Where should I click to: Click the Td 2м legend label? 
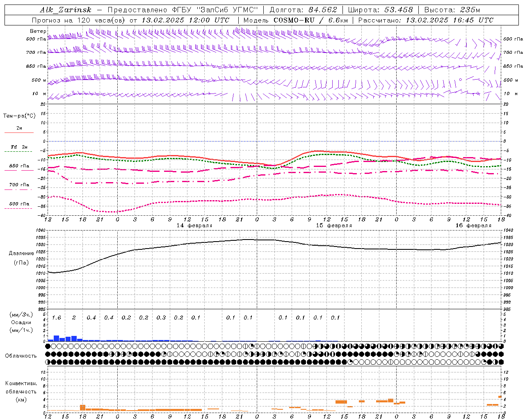point(19,147)
